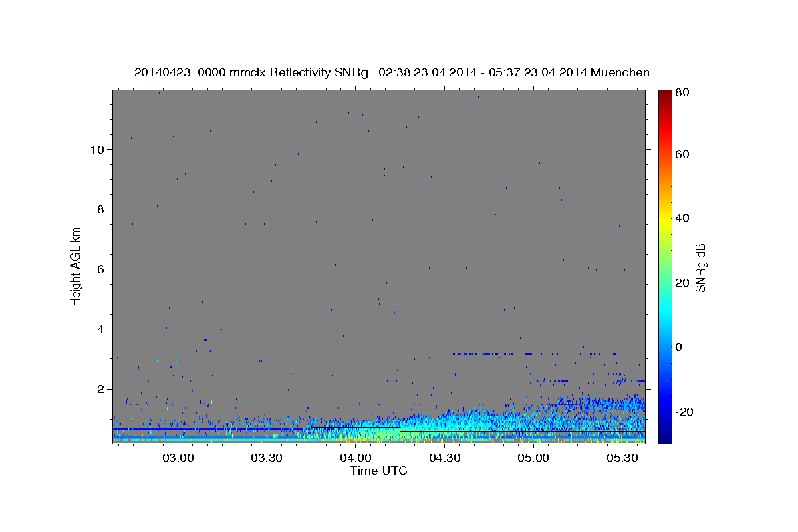
Task: Click the 'SNRg dB' colorbar label
Action: (700, 267)
